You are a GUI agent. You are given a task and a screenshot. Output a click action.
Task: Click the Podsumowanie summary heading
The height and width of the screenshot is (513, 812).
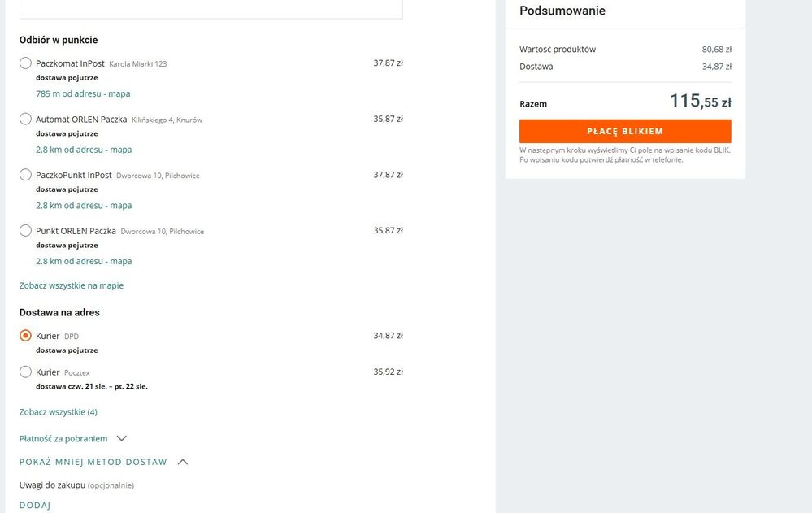click(x=562, y=11)
